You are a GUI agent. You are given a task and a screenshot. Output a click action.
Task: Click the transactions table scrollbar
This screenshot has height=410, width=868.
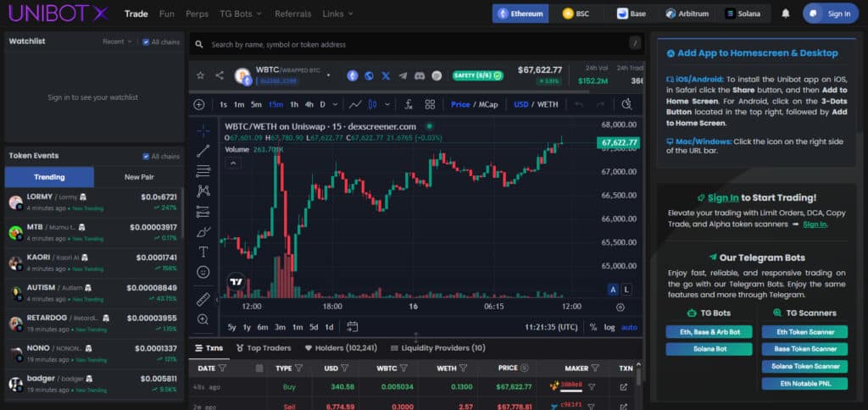(637, 376)
